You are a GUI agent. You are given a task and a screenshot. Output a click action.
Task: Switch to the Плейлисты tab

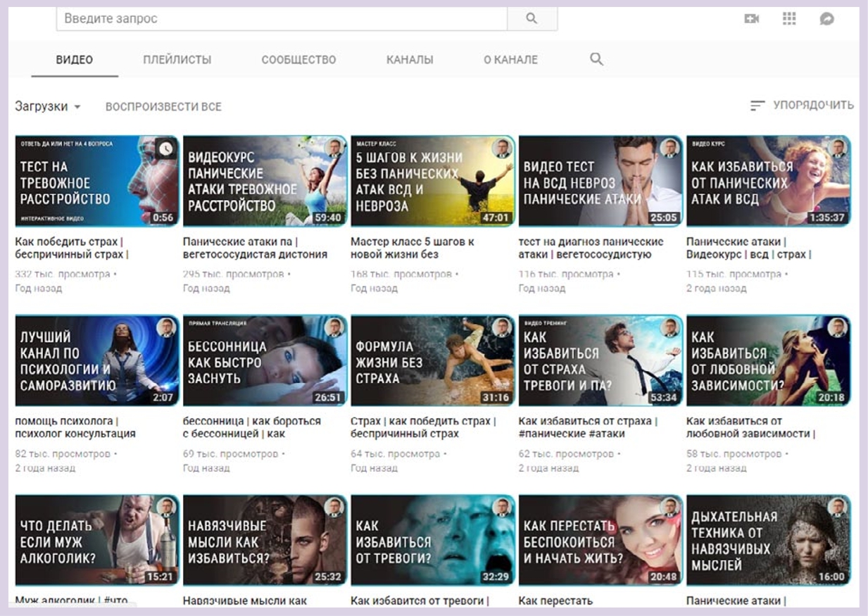coord(177,60)
